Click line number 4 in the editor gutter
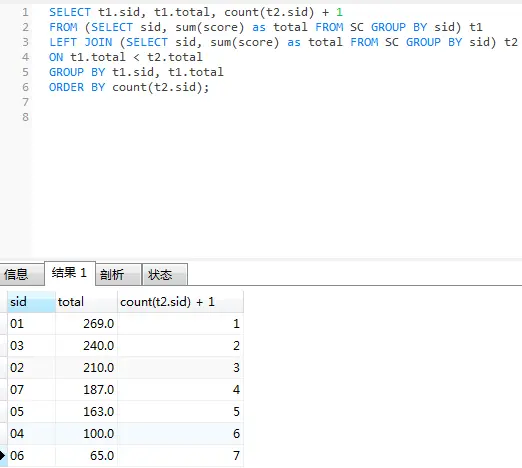 (25, 57)
